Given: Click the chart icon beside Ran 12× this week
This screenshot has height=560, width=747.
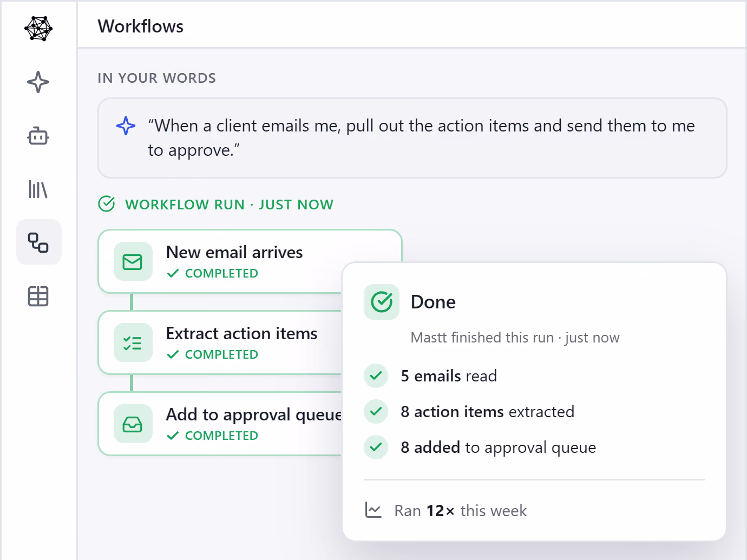Looking at the screenshot, I should pyautogui.click(x=373, y=510).
